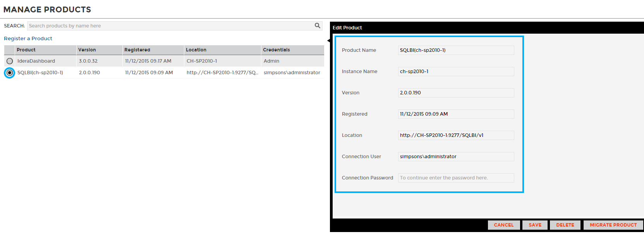
Task: Click the 11/12/2015 09:09 AM table cell
Action: click(149, 73)
